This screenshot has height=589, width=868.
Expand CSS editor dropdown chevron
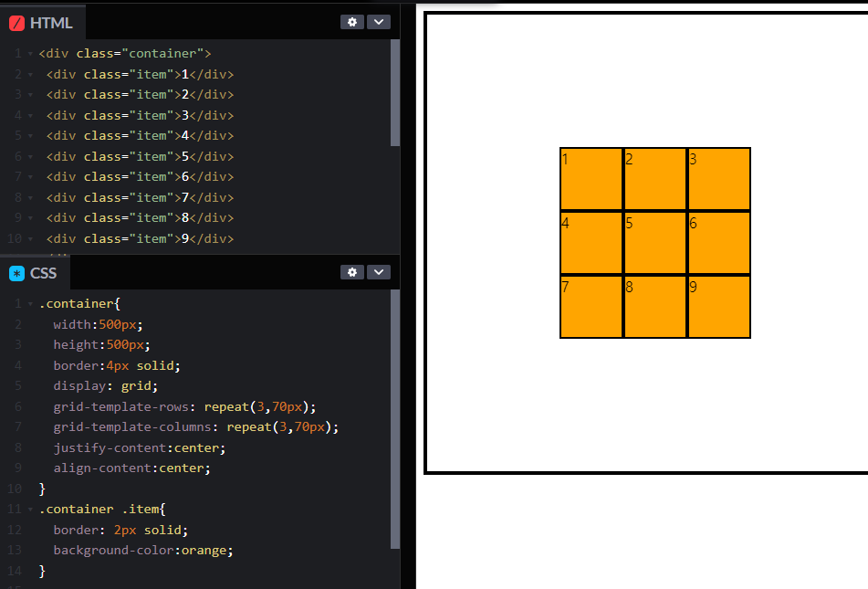tap(379, 272)
